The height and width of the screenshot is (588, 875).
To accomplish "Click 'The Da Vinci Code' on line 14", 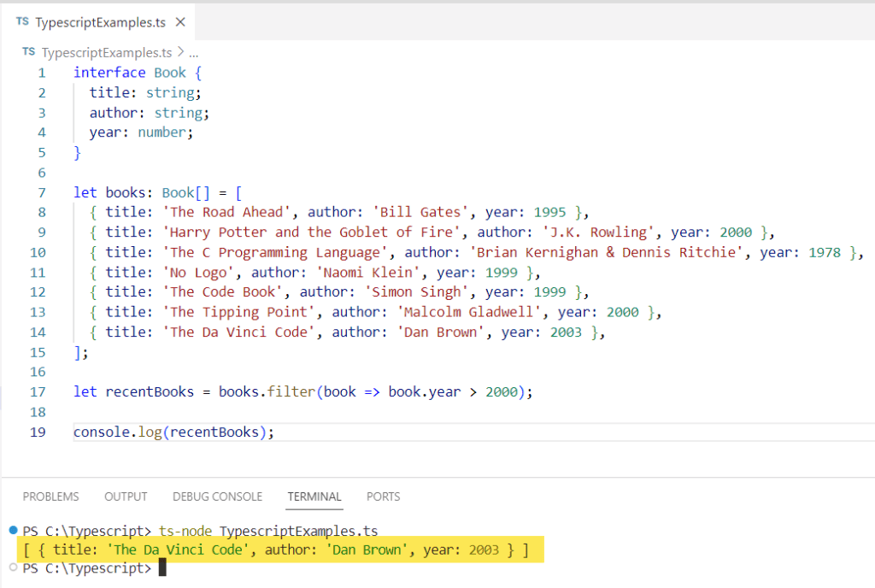I will point(239,332).
